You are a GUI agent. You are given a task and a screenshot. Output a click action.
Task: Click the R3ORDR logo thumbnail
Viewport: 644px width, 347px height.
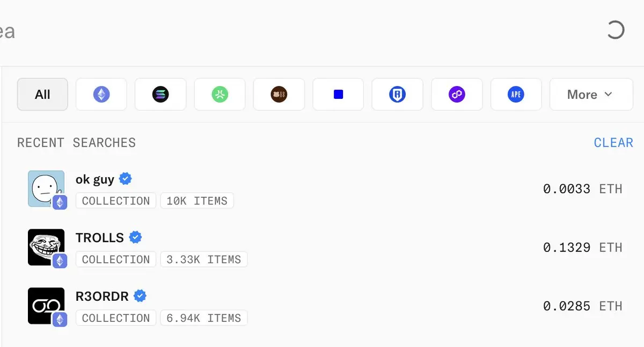point(46,306)
